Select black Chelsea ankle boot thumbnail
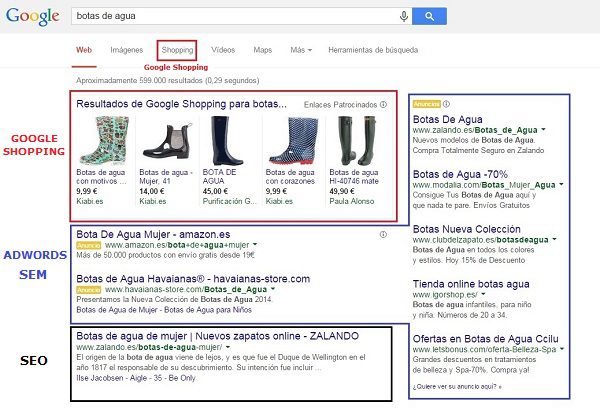Screen dimensions: 600x410 168,140
